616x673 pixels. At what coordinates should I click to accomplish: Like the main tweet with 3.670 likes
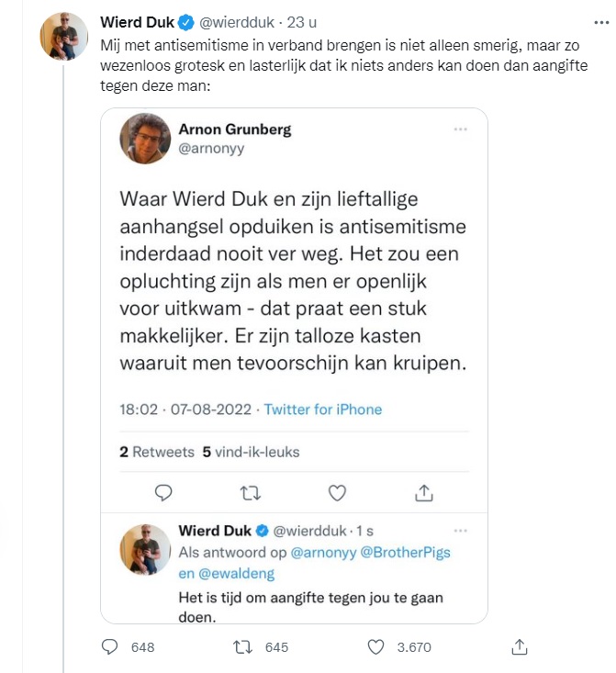click(x=375, y=647)
